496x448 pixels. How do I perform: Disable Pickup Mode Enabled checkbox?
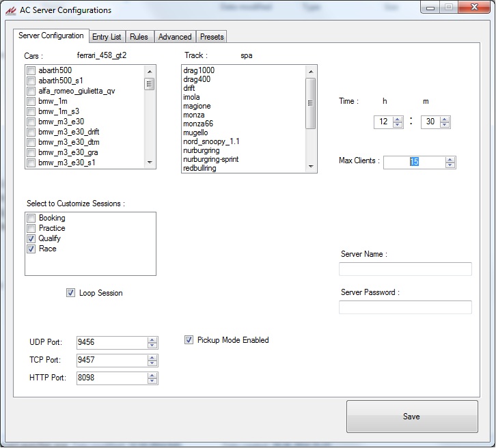[189, 340]
